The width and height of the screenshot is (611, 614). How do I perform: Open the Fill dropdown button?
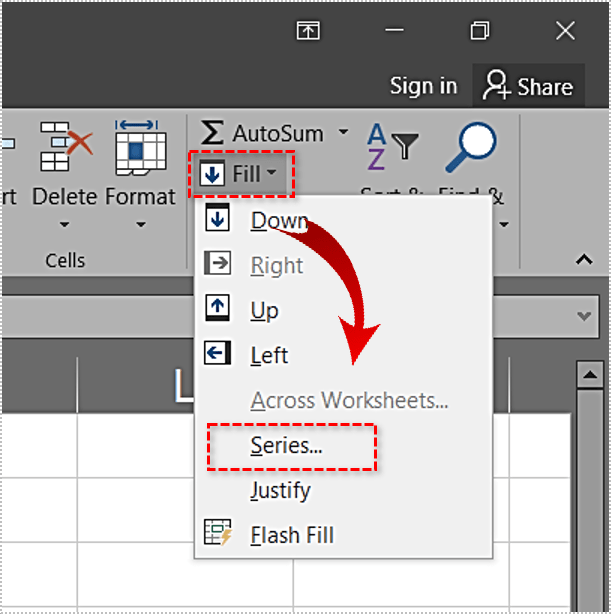[x=240, y=175]
